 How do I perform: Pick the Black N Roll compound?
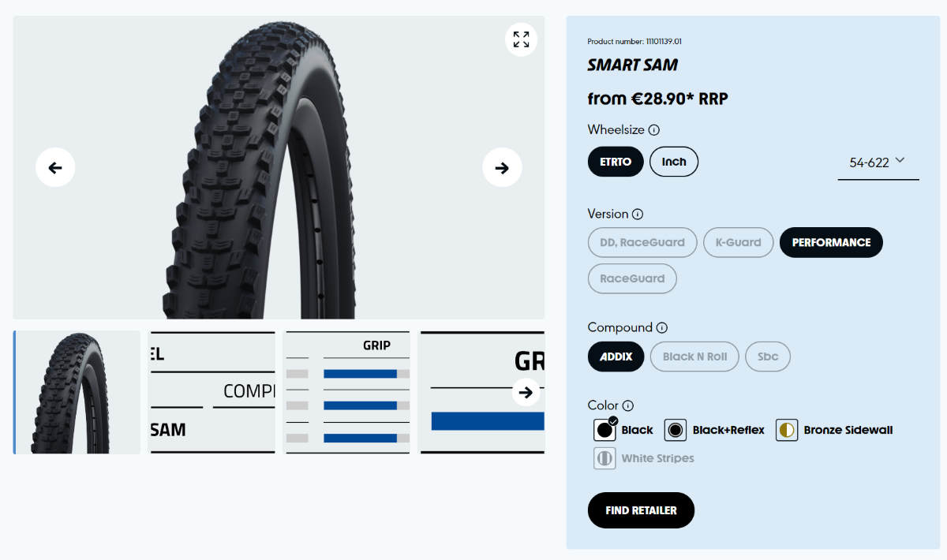coord(694,357)
